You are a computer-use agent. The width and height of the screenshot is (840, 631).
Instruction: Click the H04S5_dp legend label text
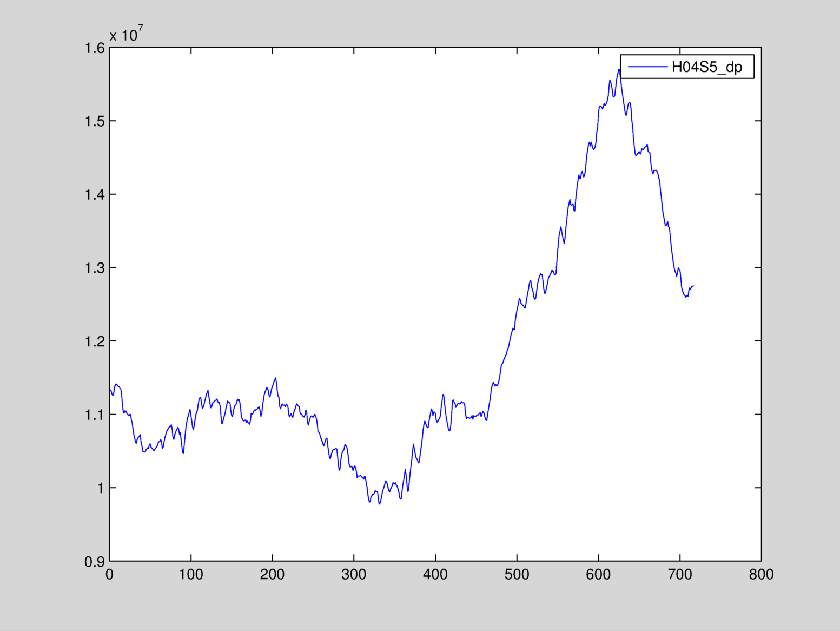point(706,67)
